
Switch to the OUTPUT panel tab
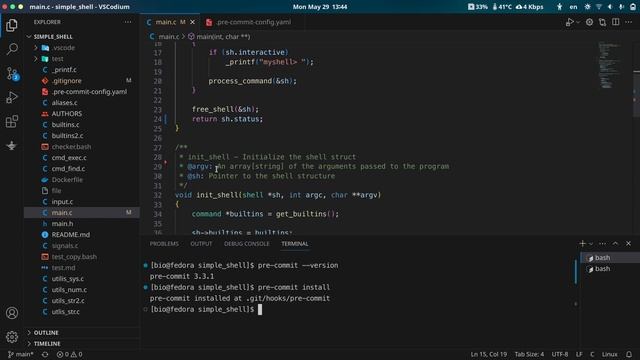201,244
